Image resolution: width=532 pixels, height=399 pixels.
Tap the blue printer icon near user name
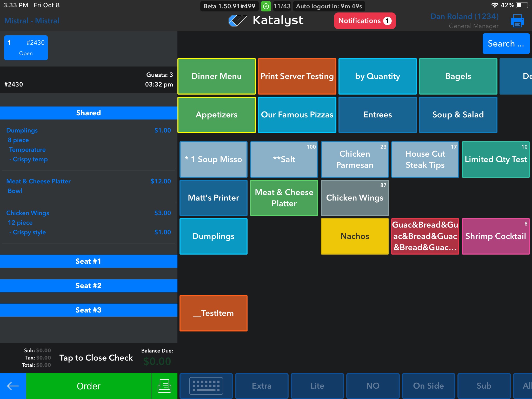tap(517, 21)
